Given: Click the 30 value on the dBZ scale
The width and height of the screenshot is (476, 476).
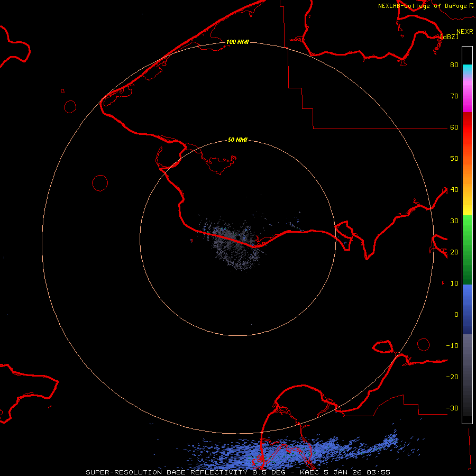Looking at the screenshot, I should tap(454, 221).
